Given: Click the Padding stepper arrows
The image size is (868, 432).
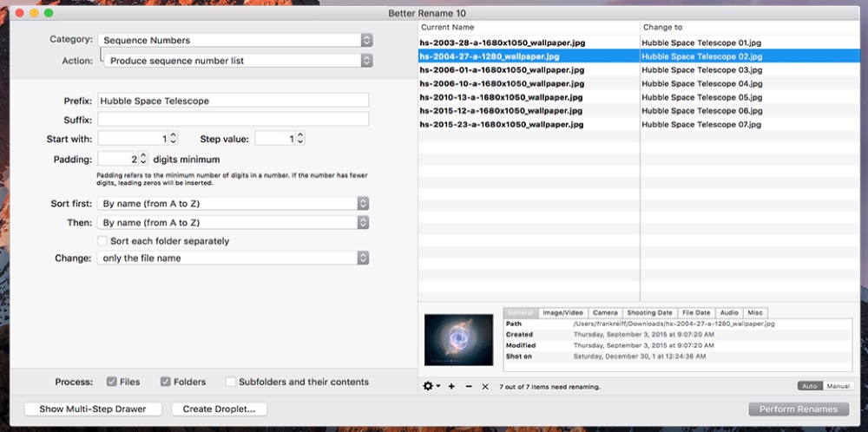Looking at the screenshot, I should (143, 160).
